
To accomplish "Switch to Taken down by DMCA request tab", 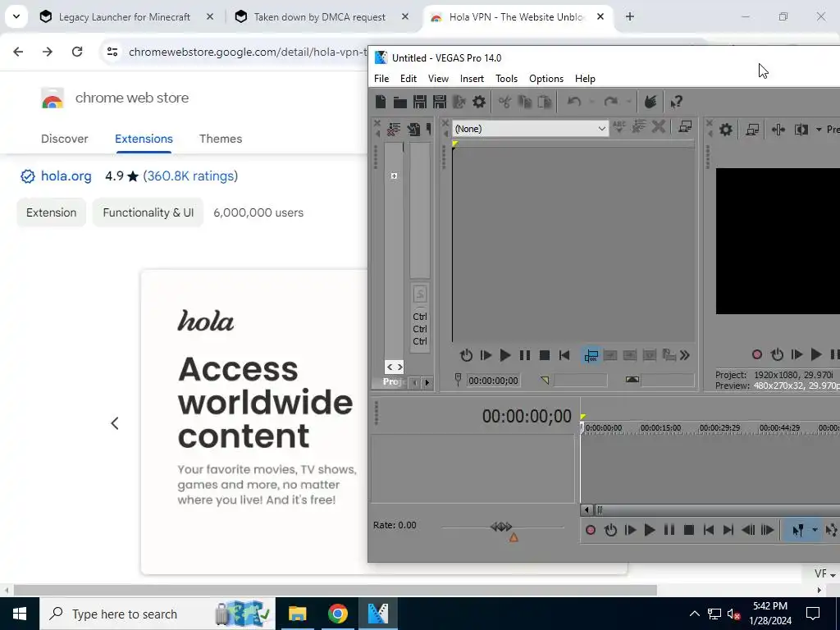I will [x=322, y=17].
